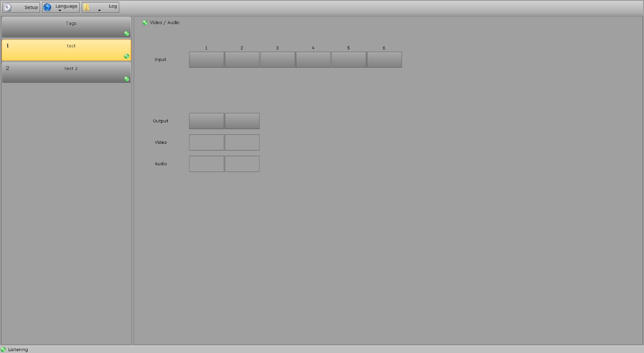
Task: Click the first Audio field
Action: click(x=207, y=164)
